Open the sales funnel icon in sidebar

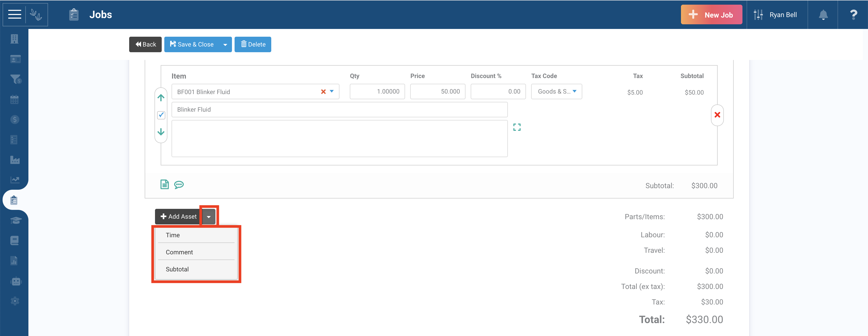[16, 79]
